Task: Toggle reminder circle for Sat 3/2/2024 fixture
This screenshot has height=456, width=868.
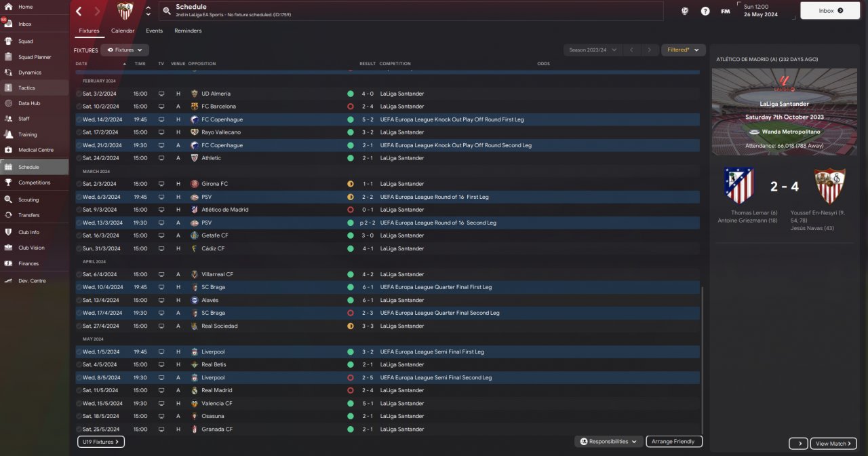Action: click(x=79, y=94)
